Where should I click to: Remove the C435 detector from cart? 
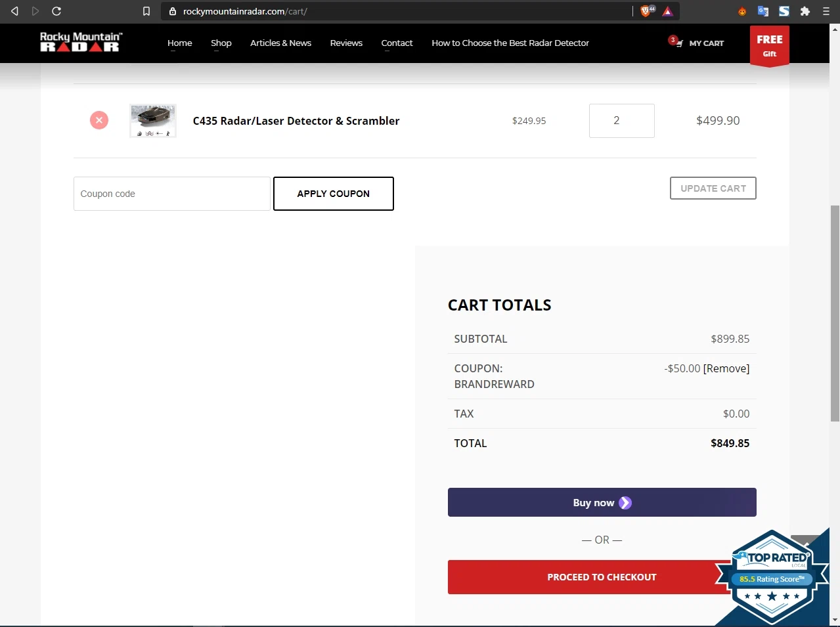(99, 120)
